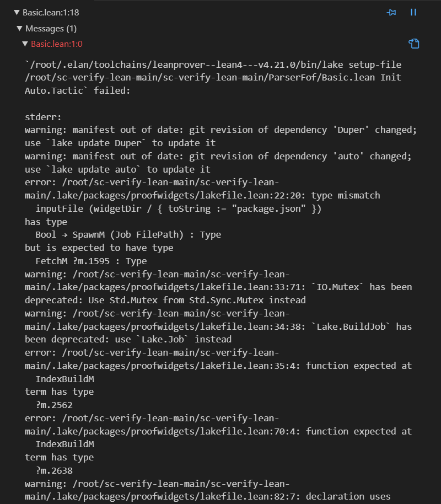
Task: Click the Basic.lean:1:18 header title
Action: [51, 12]
